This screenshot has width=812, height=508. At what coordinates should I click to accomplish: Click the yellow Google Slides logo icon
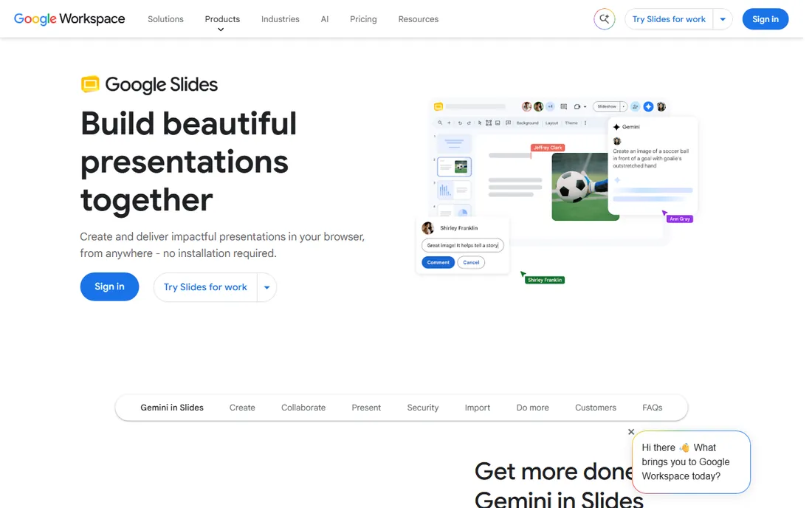[x=90, y=84]
